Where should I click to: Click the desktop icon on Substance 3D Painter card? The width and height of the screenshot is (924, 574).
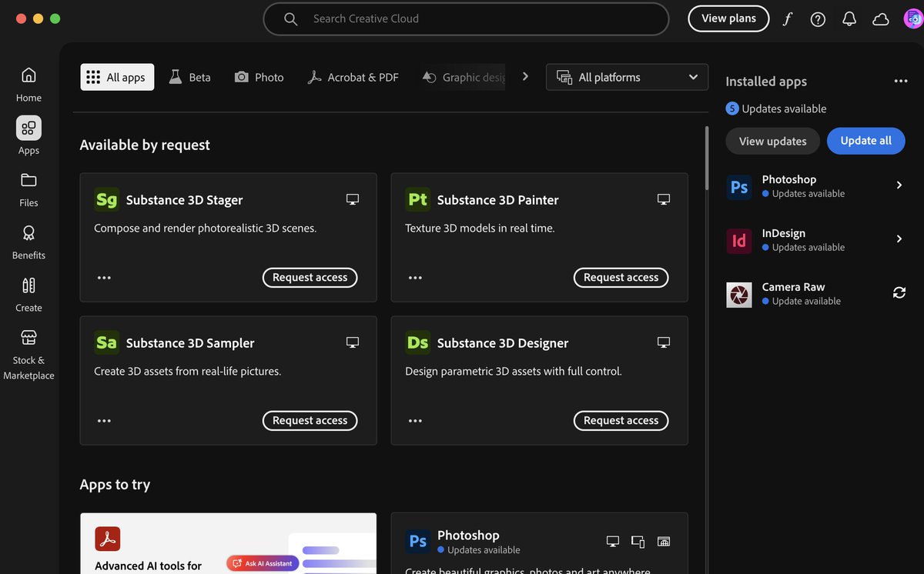click(x=664, y=199)
